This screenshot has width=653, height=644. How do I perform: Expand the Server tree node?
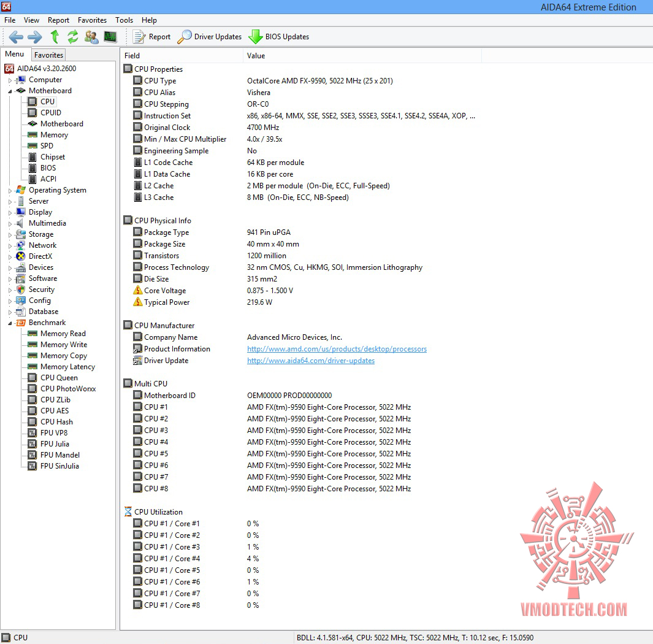10,201
